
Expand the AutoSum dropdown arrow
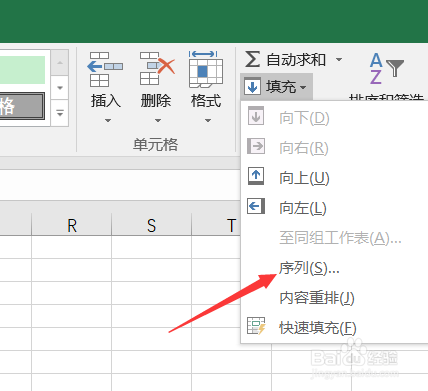339,60
